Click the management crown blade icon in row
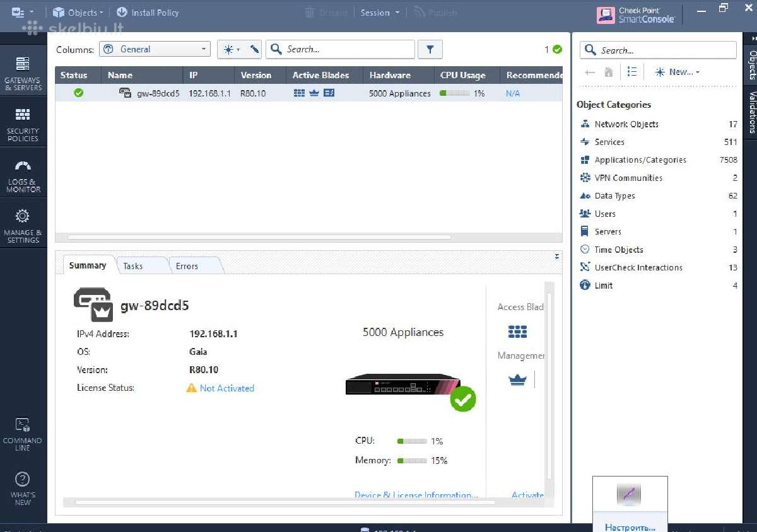757x532 pixels. pos(314,93)
